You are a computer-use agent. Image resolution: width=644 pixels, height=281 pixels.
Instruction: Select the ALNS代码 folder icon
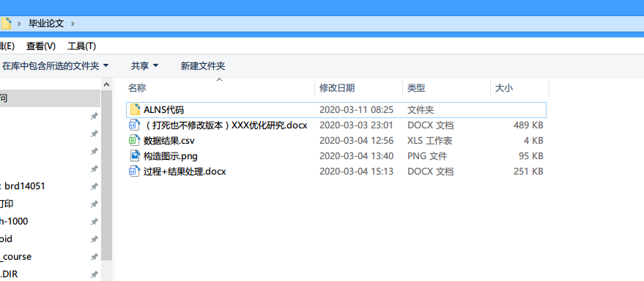pos(135,109)
